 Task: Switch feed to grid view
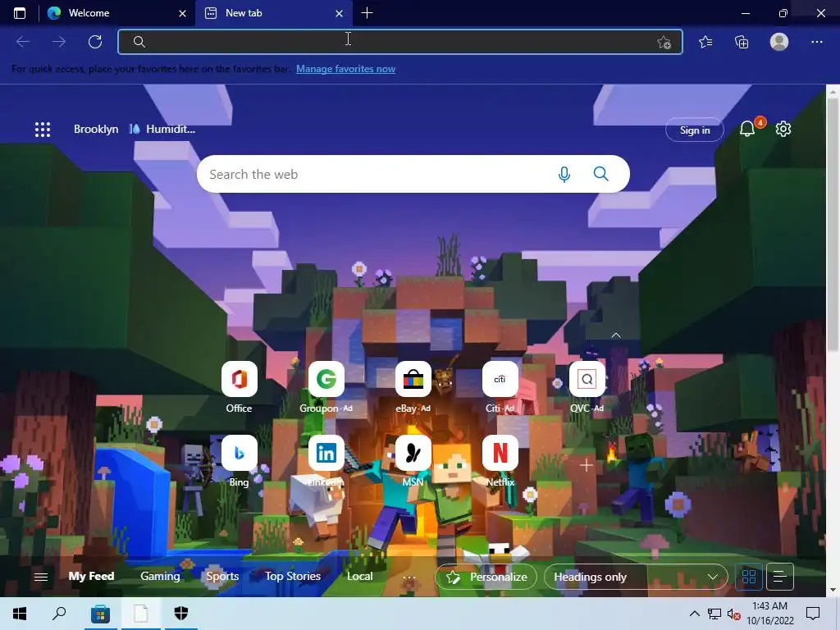(749, 577)
